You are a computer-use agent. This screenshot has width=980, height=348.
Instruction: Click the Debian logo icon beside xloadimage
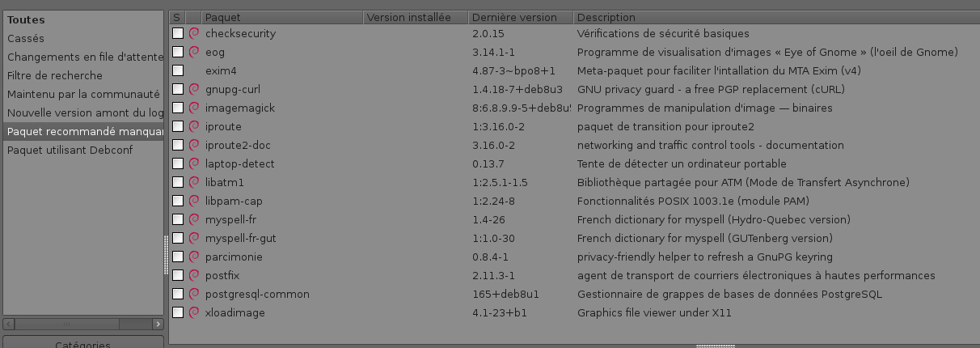coord(194,312)
